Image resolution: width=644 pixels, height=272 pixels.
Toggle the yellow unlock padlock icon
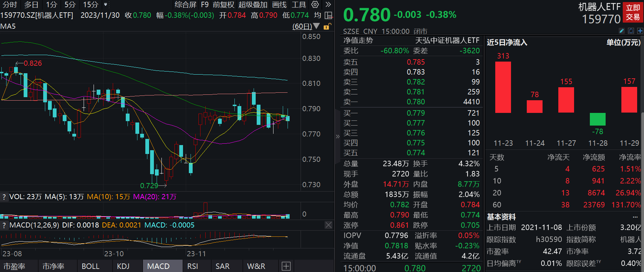click(327, 26)
